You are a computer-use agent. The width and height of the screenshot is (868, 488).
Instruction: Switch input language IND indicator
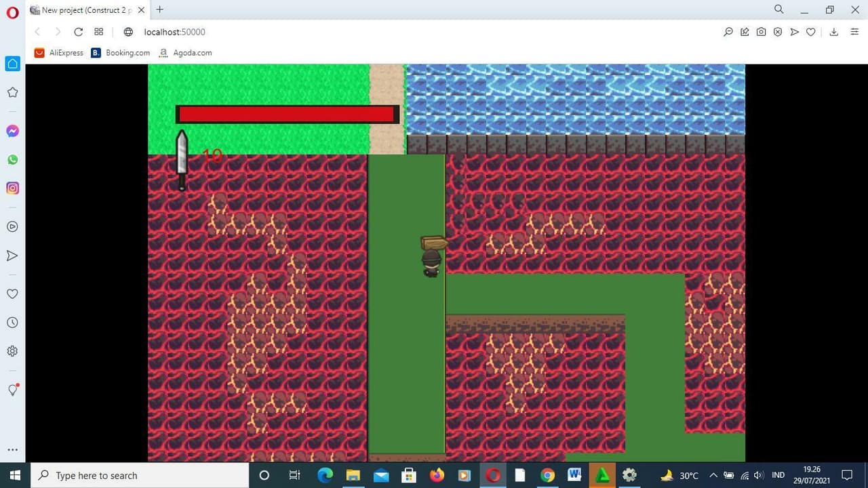pos(778,475)
